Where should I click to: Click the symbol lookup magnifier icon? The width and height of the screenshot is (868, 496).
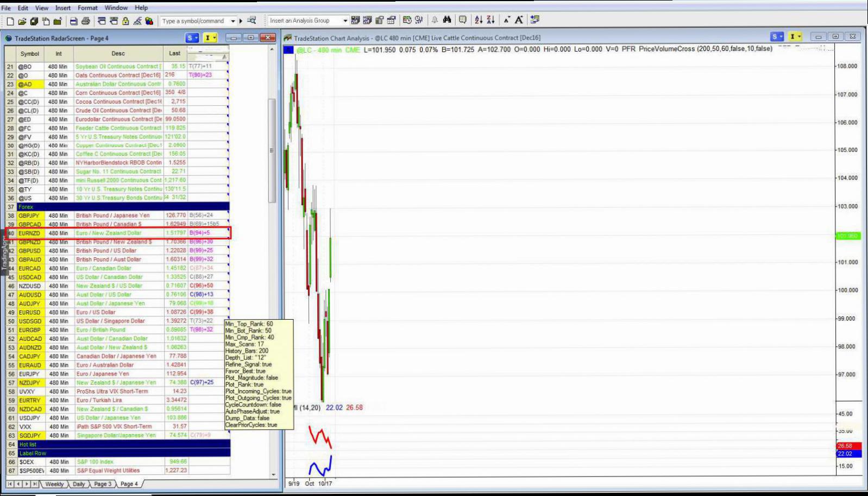coord(251,21)
